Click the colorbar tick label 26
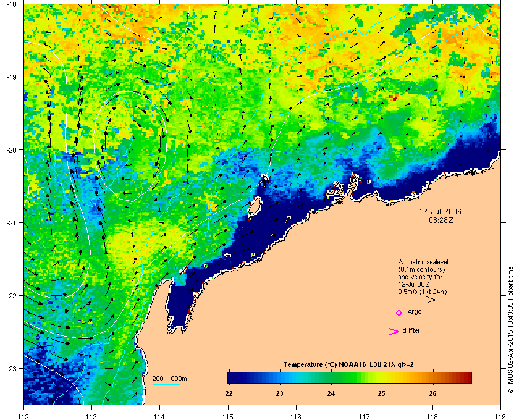 pyautogui.click(x=432, y=393)
